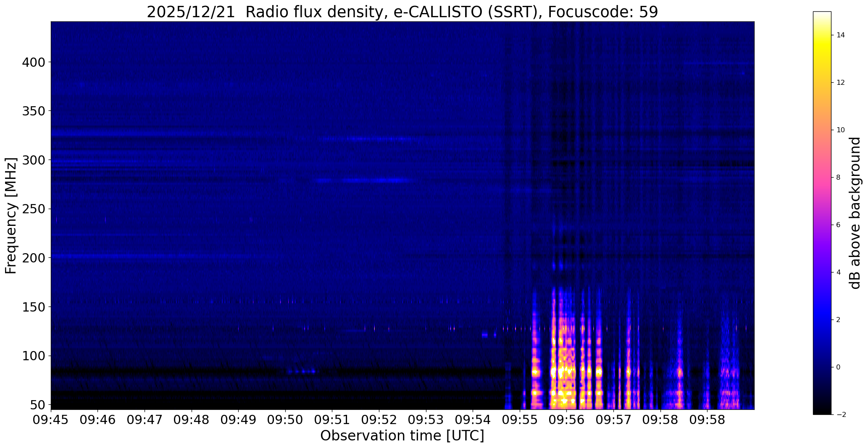Pick the colorbar tick labeled 14
The image size is (868, 448).
pyautogui.click(x=841, y=35)
